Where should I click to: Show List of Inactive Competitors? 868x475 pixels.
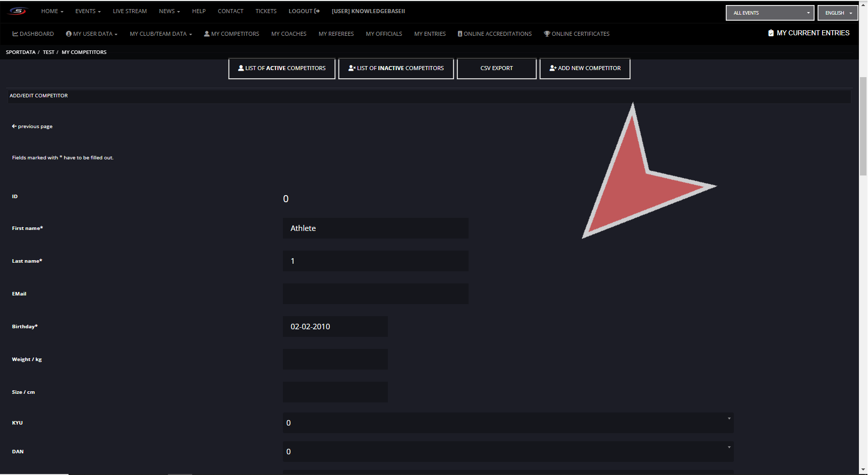click(x=396, y=69)
